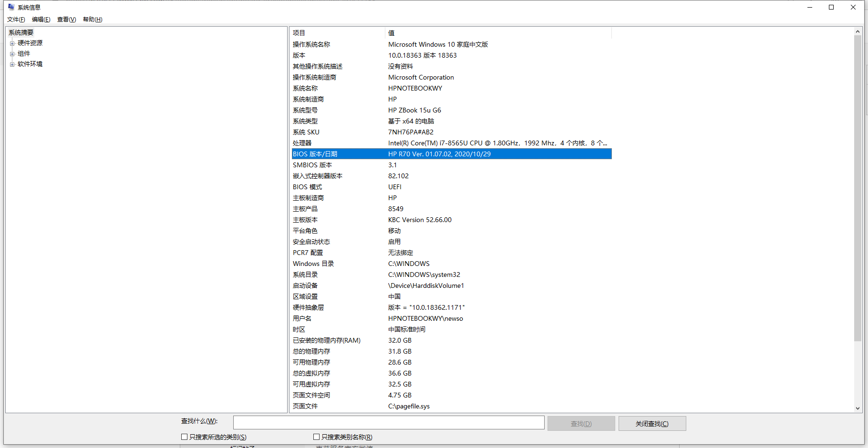Image resolution: width=868 pixels, height=448 pixels.
Task: Expand the 组件 tree node
Action: [12, 53]
